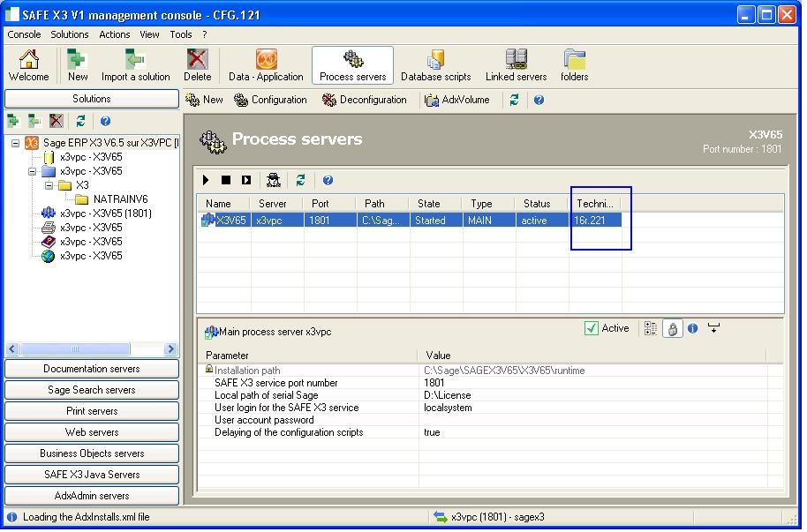Click the Delete solution toolbar icon
The width and height of the screenshot is (807, 532).
pos(198,65)
